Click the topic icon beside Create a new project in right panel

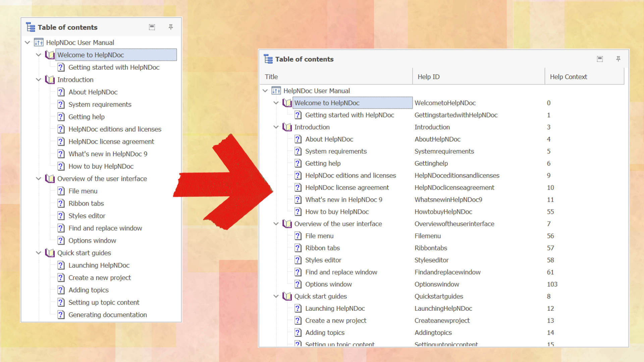pyautogui.click(x=298, y=320)
